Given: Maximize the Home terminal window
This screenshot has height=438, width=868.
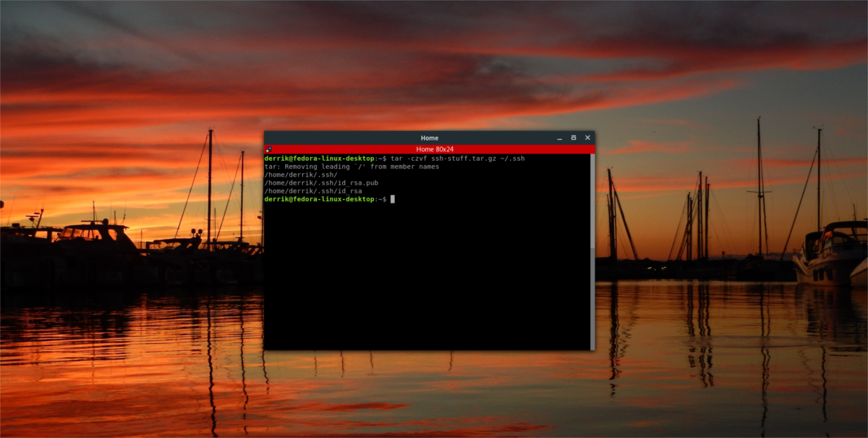Looking at the screenshot, I should [x=574, y=138].
